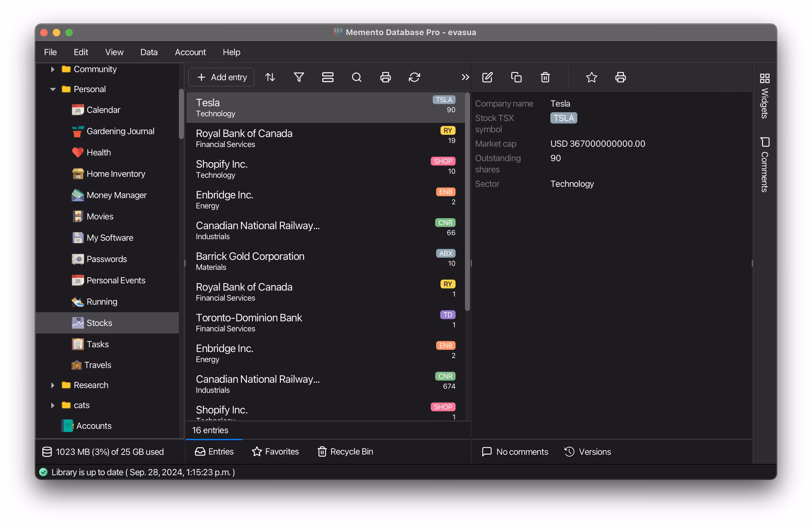Open the Comments side panel
Viewport: 812px width, 526px height.
point(765,164)
